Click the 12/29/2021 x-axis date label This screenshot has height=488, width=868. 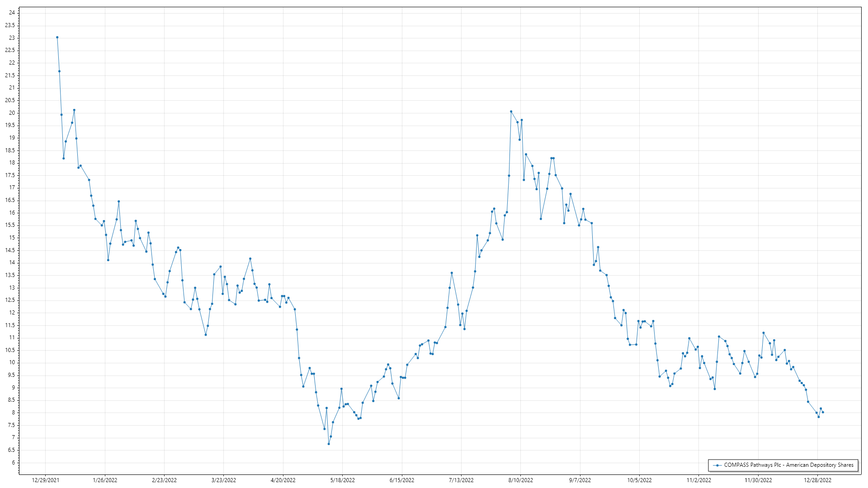pyautogui.click(x=45, y=480)
